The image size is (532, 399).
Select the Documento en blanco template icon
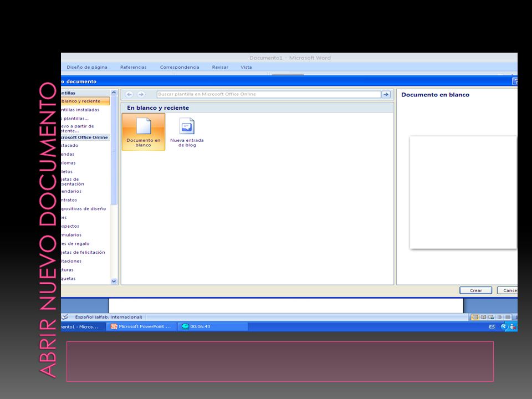click(144, 132)
